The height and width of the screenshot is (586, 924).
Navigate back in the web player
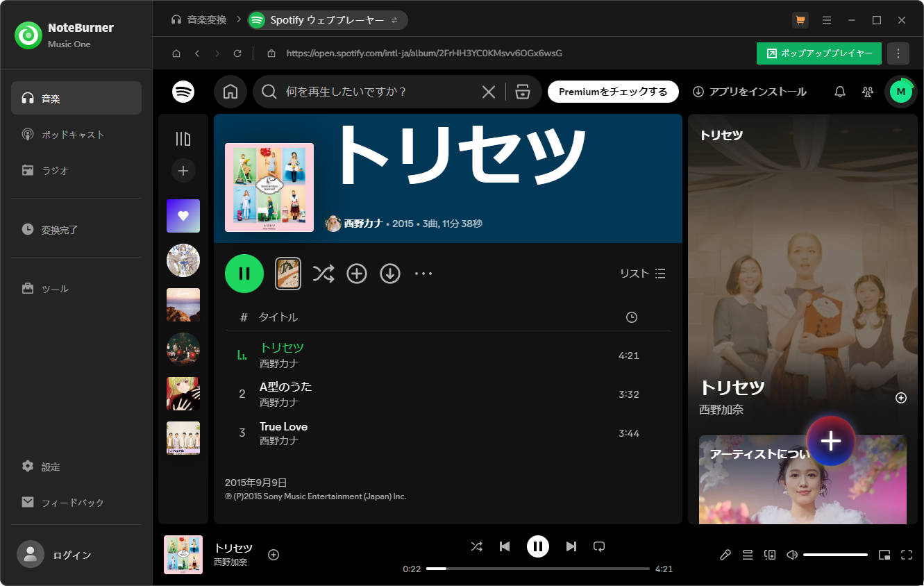tap(197, 53)
